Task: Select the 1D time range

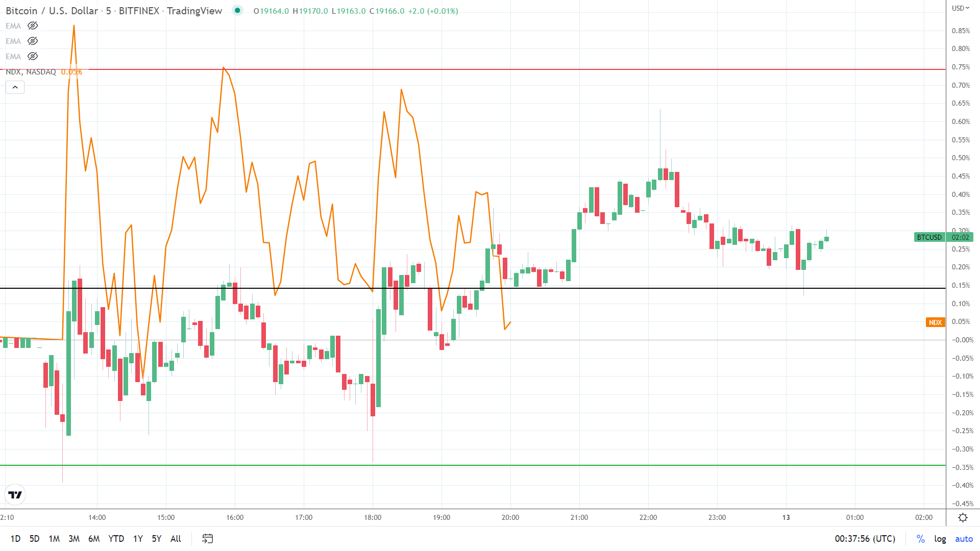Action: tap(15, 539)
